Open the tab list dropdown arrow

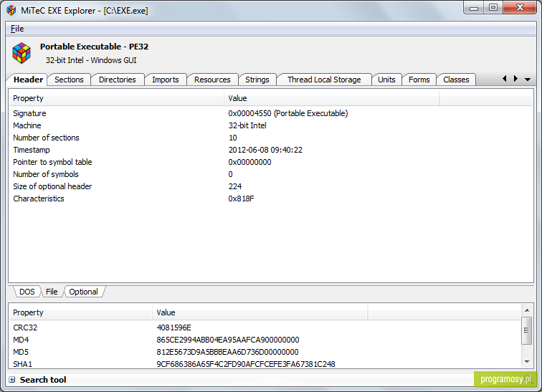coord(528,80)
